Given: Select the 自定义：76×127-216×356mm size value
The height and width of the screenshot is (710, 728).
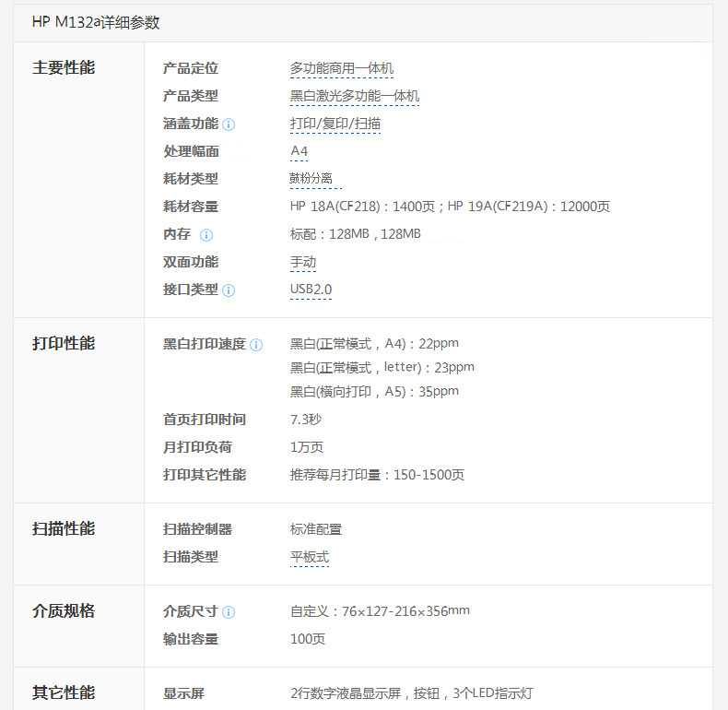Looking at the screenshot, I should pos(380,611).
